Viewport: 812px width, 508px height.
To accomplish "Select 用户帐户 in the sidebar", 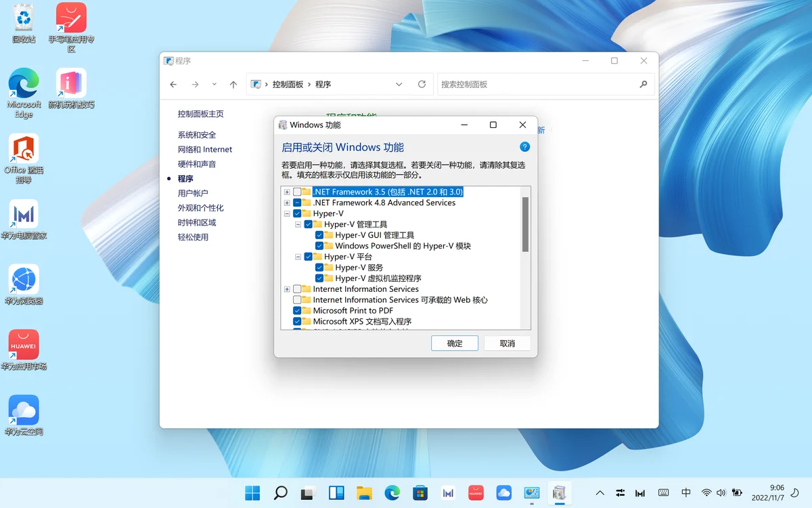I will pyautogui.click(x=193, y=194).
